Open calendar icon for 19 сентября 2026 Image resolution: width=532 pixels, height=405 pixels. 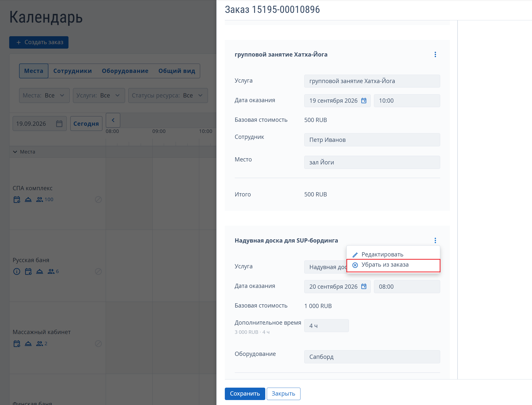pos(364,100)
